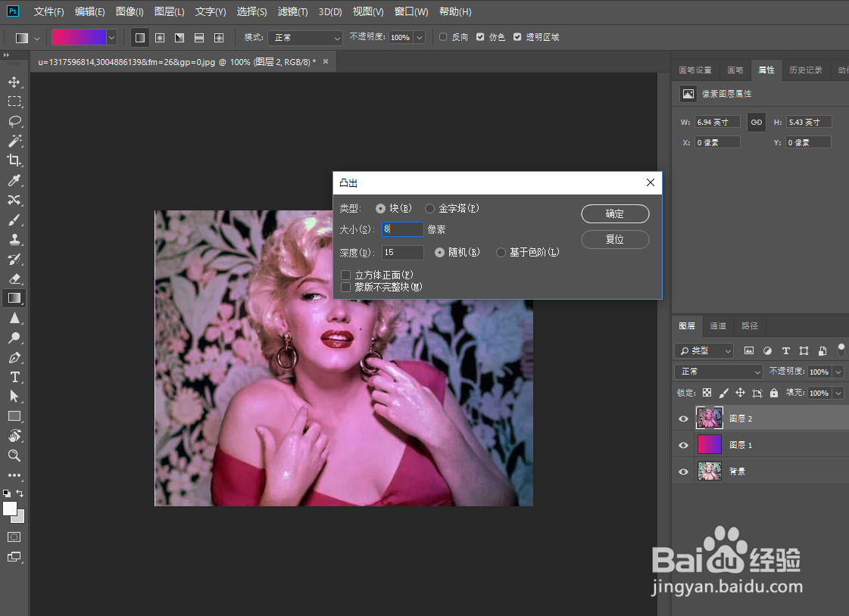Click the foreground color swatch
The image size is (849, 616).
tap(10, 509)
